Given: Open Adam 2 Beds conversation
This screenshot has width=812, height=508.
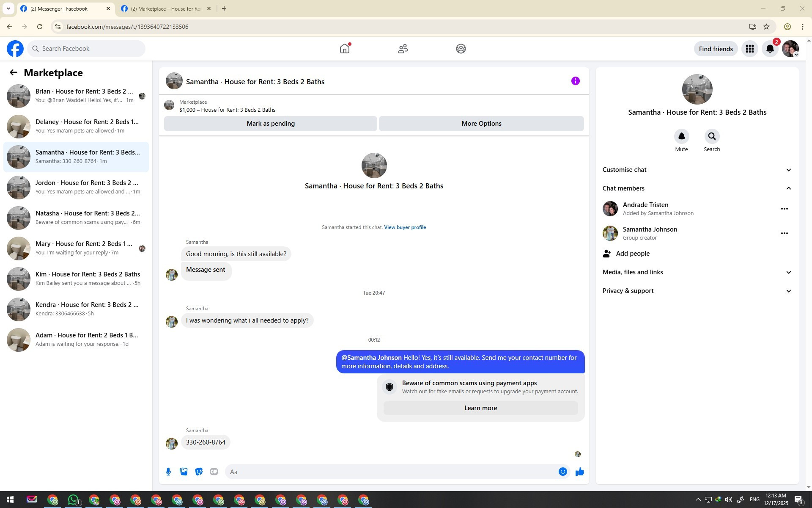Looking at the screenshot, I should (76, 340).
